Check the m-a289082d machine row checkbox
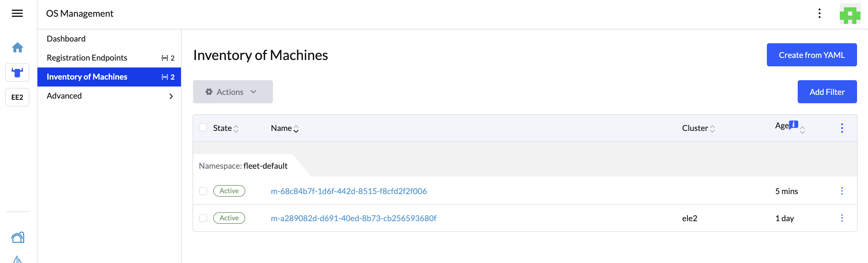 click(x=203, y=218)
